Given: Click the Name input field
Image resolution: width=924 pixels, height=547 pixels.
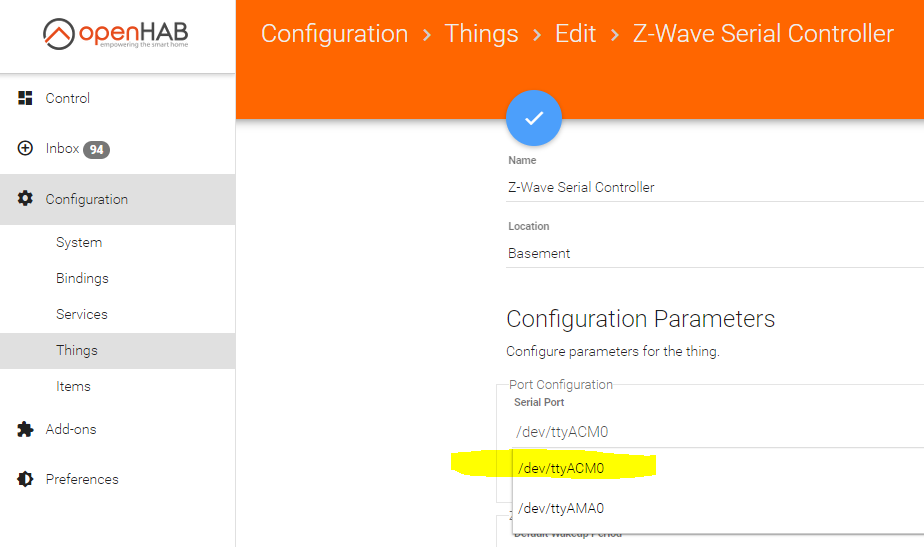Looking at the screenshot, I should coord(715,187).
